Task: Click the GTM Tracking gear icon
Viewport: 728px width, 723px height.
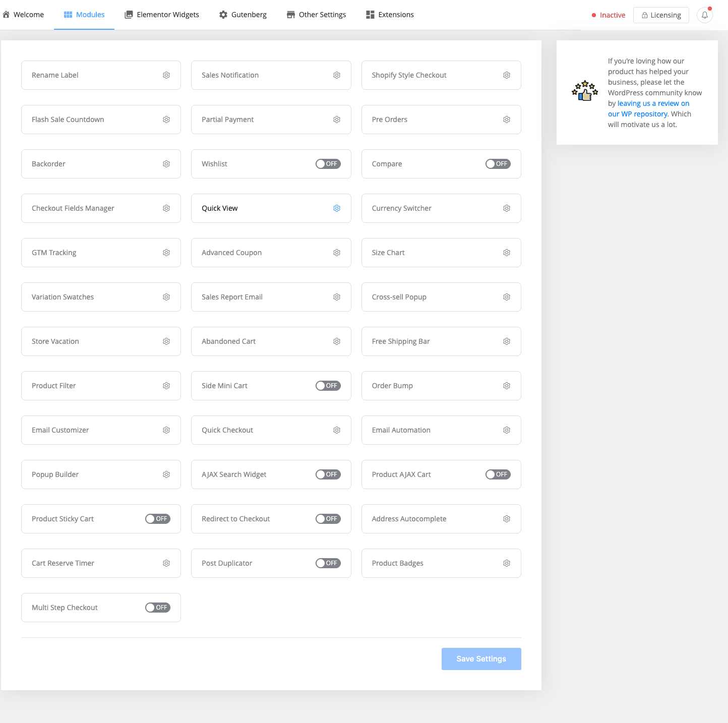Action: (166, 253)
